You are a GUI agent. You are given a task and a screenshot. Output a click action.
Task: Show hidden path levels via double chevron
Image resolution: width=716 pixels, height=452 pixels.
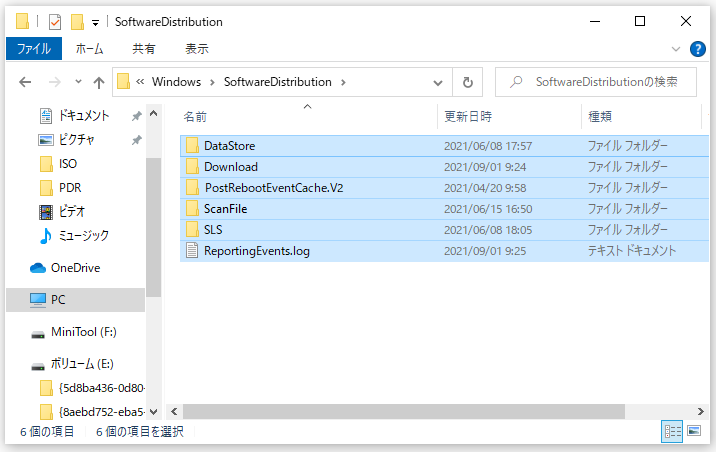[x=140, y=82]
